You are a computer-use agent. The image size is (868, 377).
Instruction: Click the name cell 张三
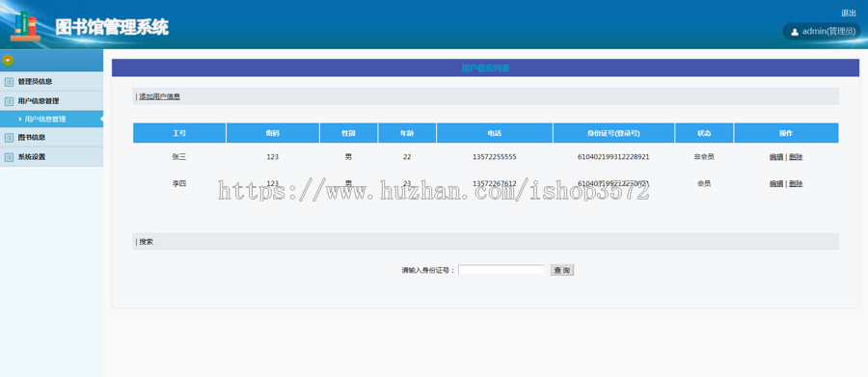pos(179,157)
